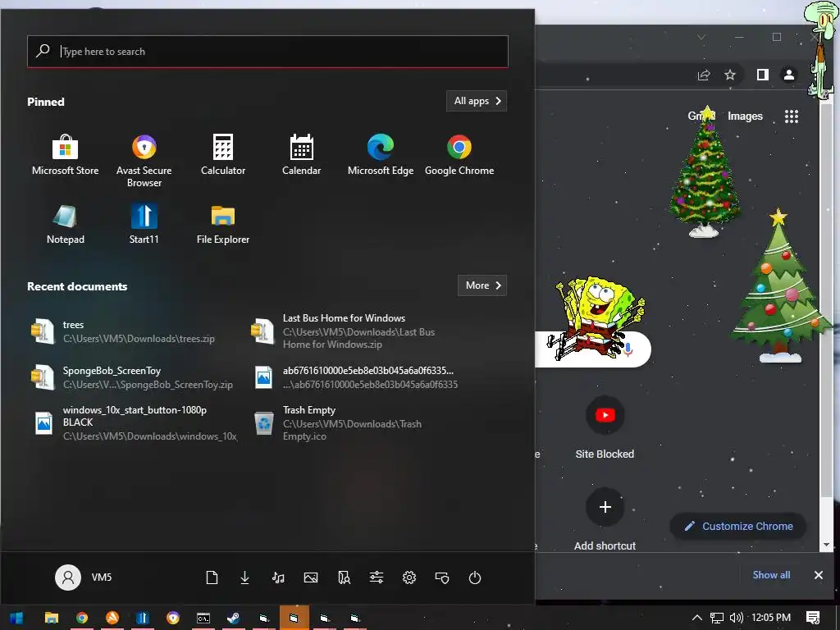Open the pinned Calculator app
This screenshot has height=630, width=840.
point(223,155)
